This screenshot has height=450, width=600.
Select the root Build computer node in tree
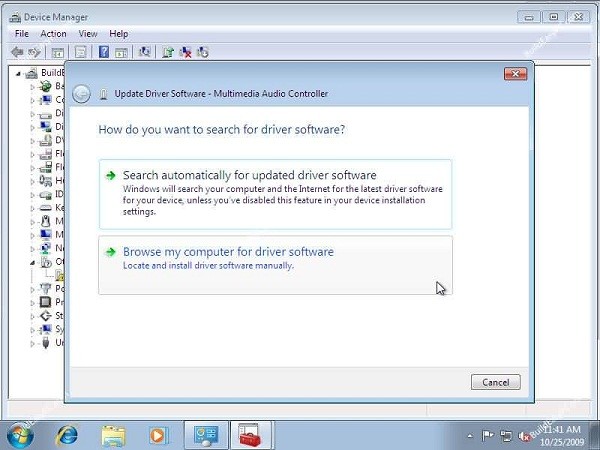pyautogui.click(x=45, y=73)
